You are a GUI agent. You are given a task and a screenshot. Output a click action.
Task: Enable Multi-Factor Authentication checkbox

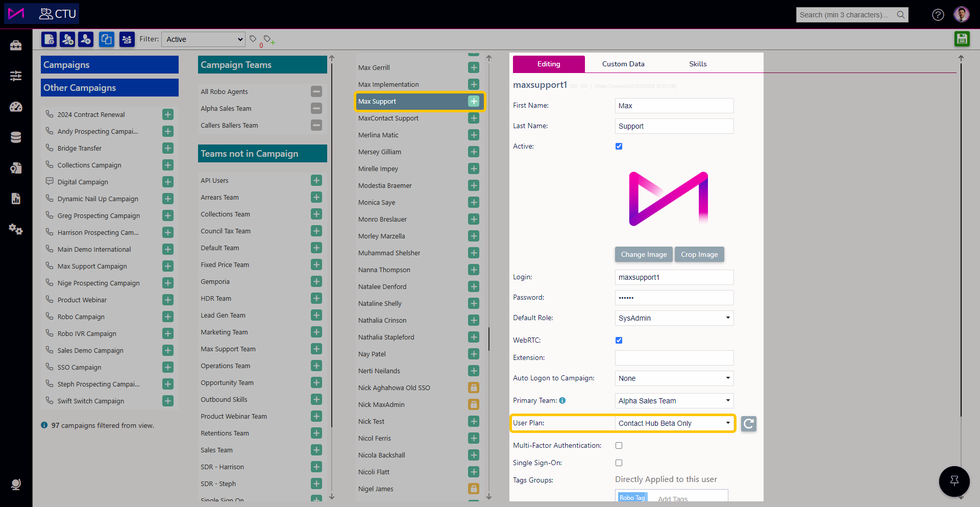pos(619,446)
